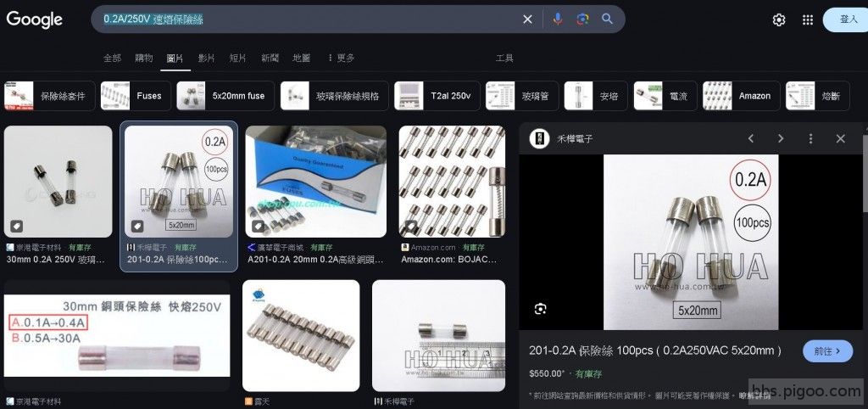This screenshot has width=868, height=409.
Task: Click $550.00 price text
Action: pos(546,374)
